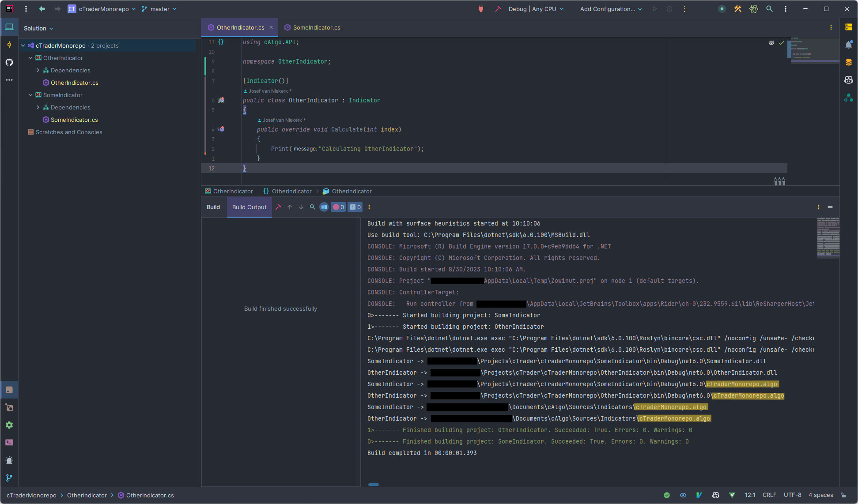The height and width of the screenshot is (504, 858).
Task: Click the build output minimap
Action: 828,237
